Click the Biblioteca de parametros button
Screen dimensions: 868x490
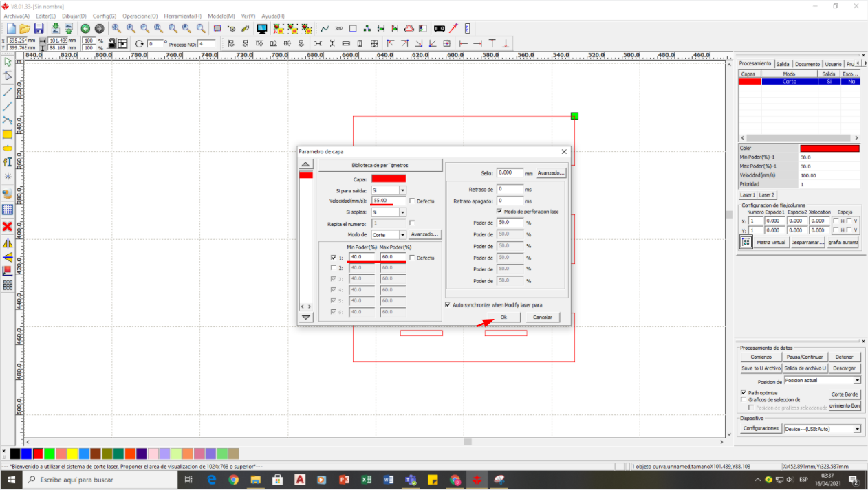pyautogui.click(x=380, y=165)
